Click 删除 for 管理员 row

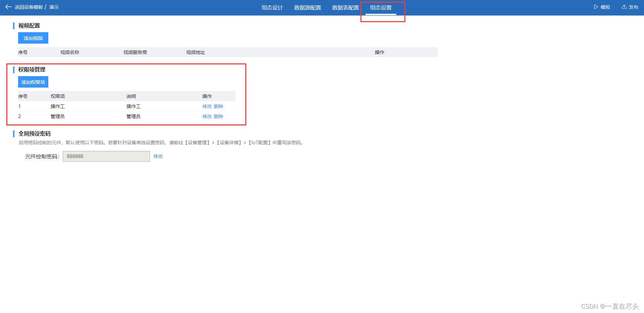point(218,116)
